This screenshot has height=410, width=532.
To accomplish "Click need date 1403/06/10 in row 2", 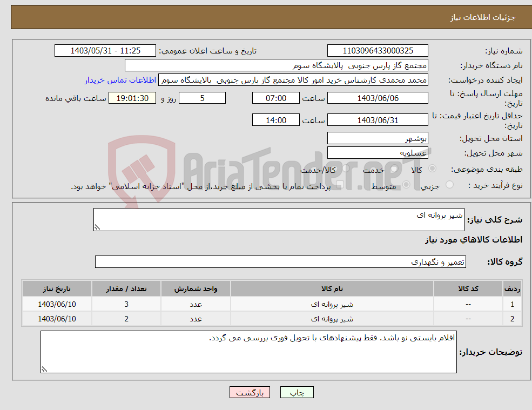I will 57,319.
